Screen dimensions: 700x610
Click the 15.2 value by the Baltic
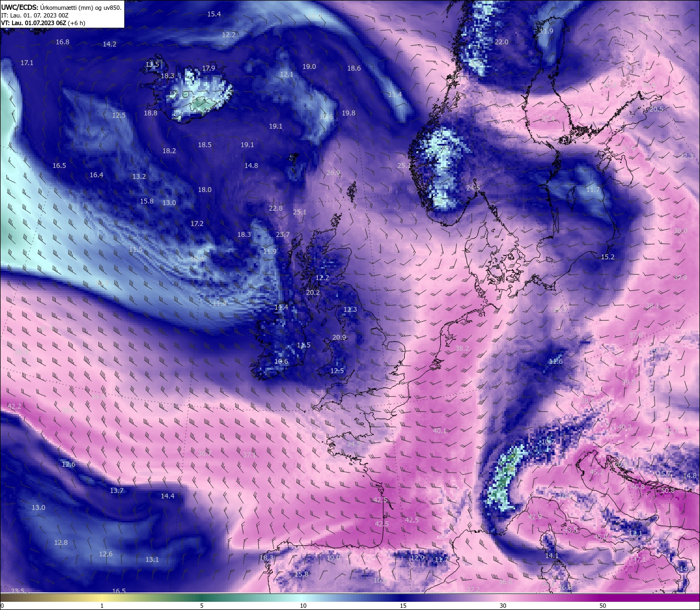pyautogui.click(x=608, y=257)
